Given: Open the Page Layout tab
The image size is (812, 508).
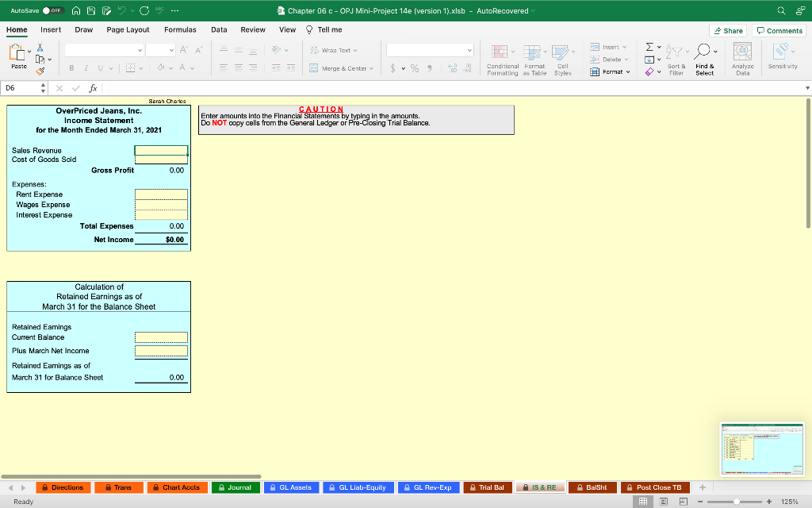Looking at the screenshot, I should pos(128,29).
